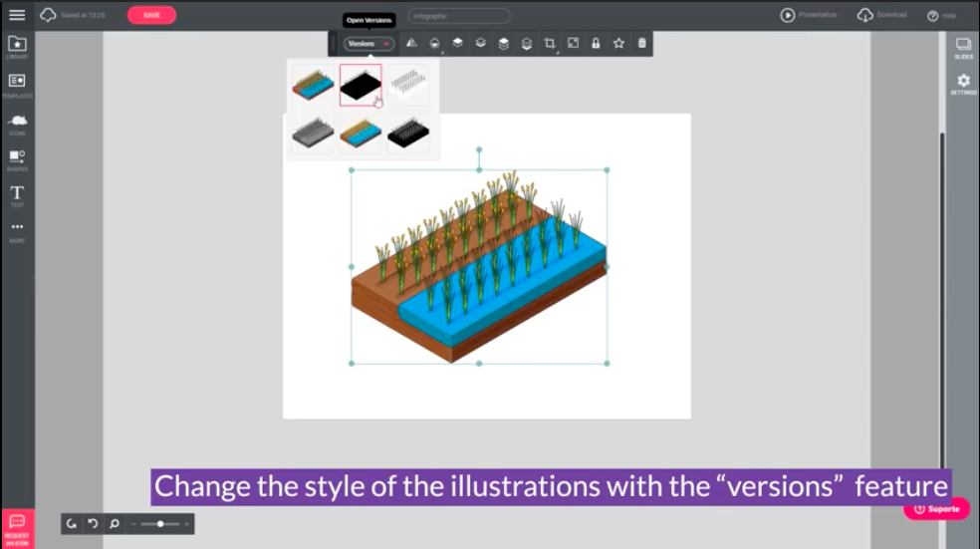
Task: Select the Text tool in sidebar
Action: [17, 194]
